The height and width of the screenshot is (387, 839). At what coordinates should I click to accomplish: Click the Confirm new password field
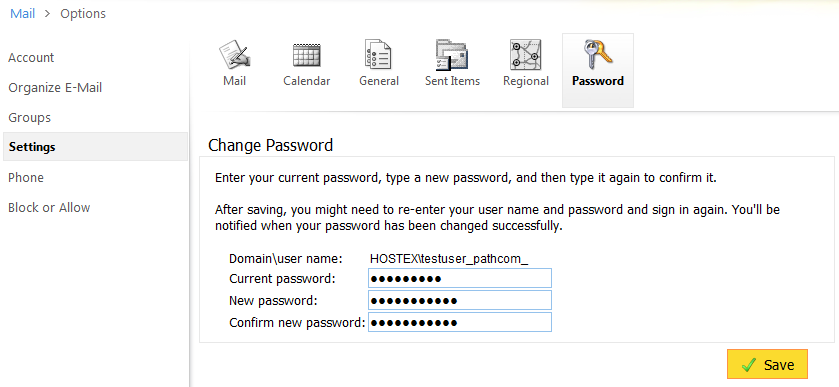(460, 322)
